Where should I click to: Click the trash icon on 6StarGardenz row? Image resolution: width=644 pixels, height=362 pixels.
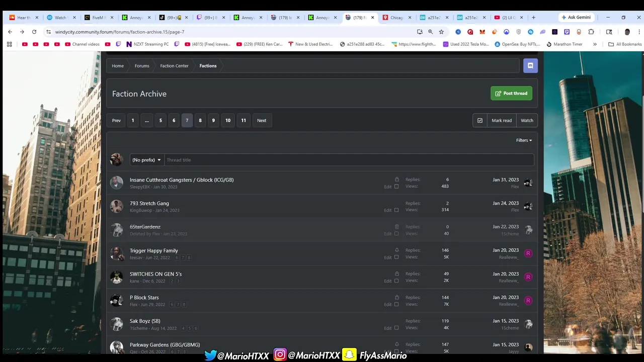tap(397, 227)
